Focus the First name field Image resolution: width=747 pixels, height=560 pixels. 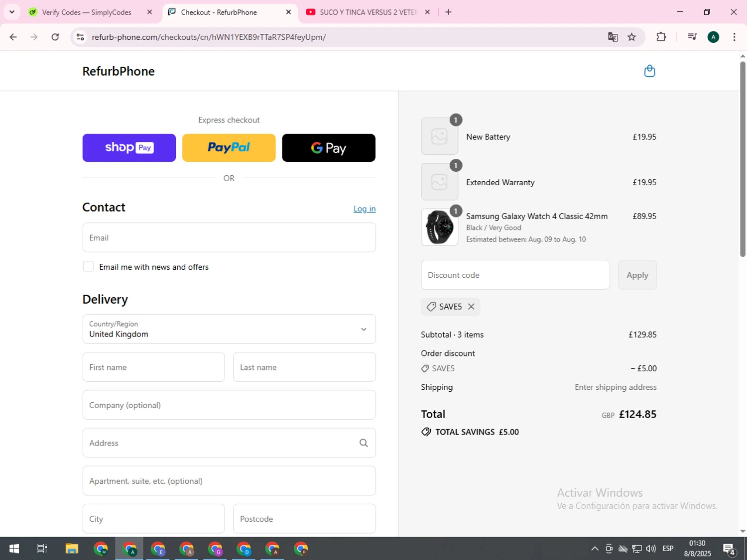[x=153, y=367]
